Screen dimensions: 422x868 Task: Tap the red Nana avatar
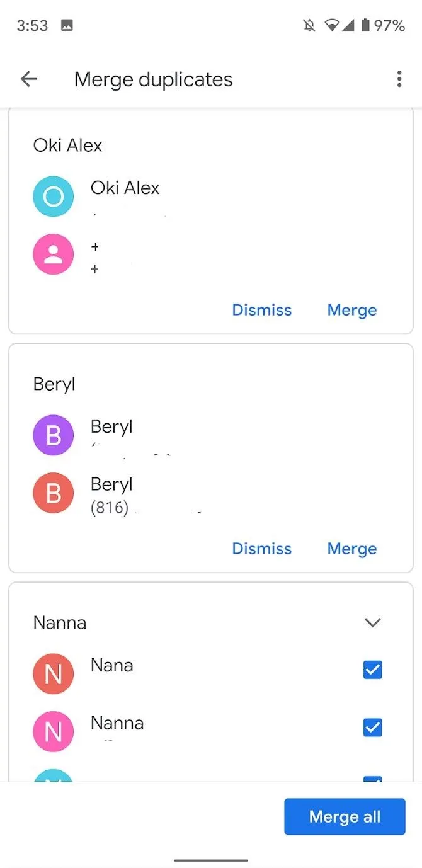point(53,674)
